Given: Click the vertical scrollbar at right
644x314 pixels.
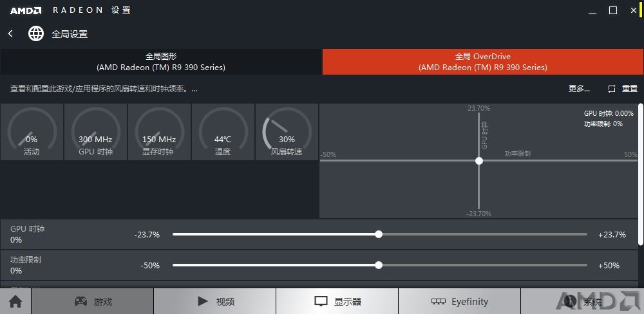Looking at the screenshot, I should (641, 174).
